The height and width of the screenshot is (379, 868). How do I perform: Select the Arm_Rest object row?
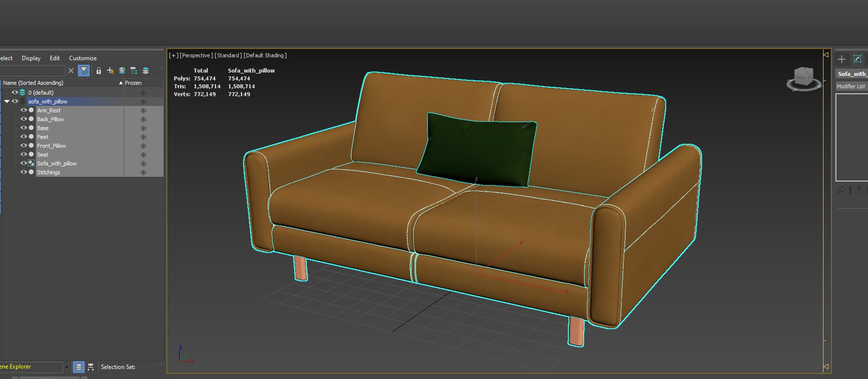coord(80,110)
